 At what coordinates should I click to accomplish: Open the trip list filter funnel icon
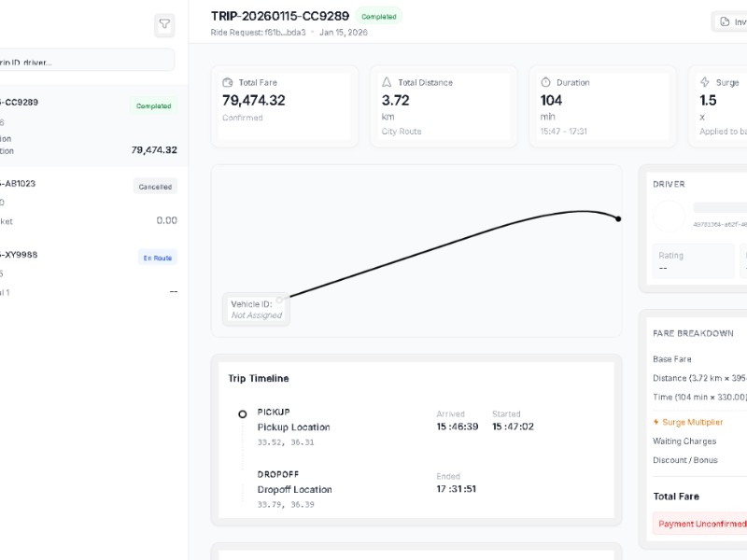pos(164,25)
